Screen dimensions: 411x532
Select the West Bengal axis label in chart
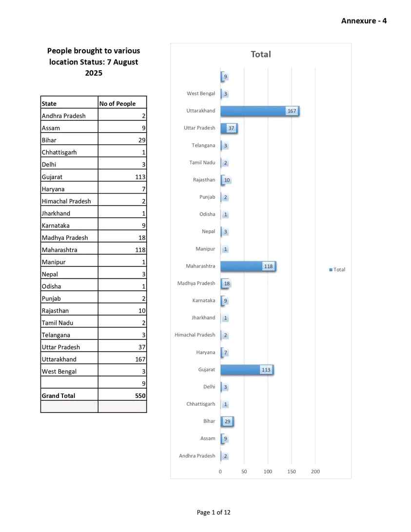click(x=201, y=94)
